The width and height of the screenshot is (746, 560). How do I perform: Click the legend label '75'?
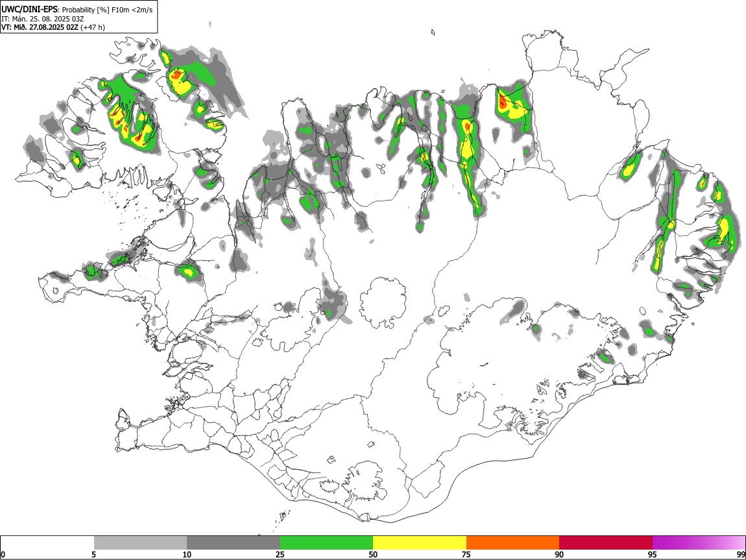pyautogui.click(x=466, y=555)
